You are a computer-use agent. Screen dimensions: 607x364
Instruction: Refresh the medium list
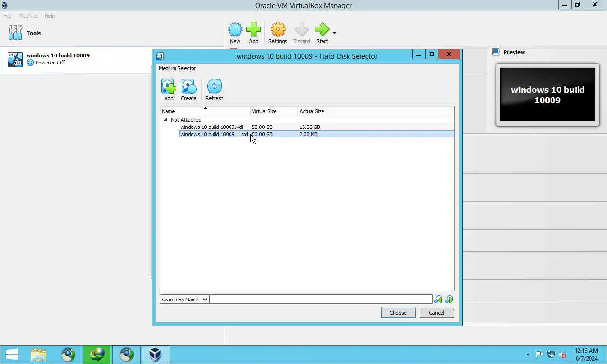click(x=214, y=90)
